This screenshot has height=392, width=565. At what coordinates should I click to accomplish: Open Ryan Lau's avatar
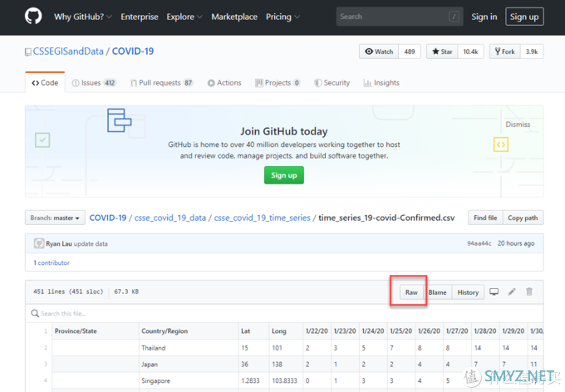pos(39,243)
